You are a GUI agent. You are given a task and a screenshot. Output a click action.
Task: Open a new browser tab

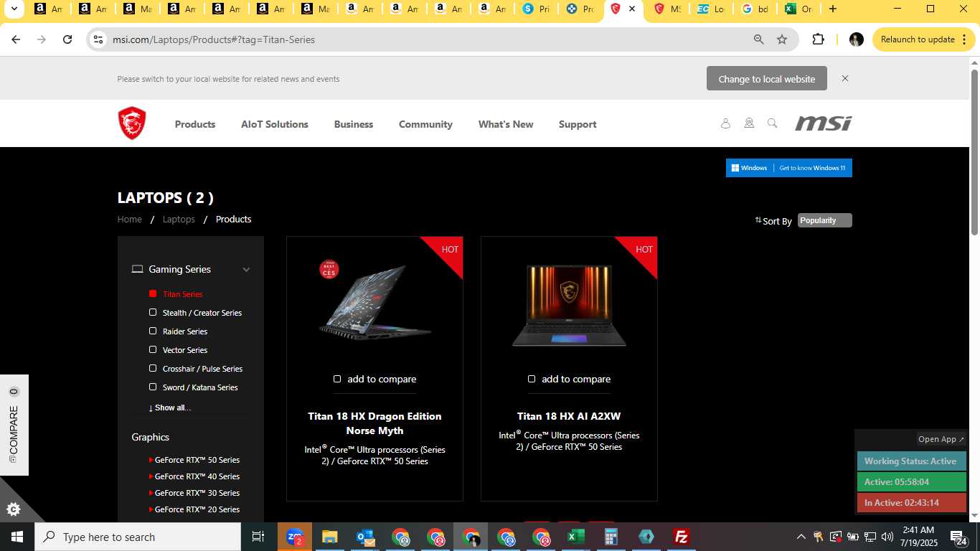(x=832, y=9)
